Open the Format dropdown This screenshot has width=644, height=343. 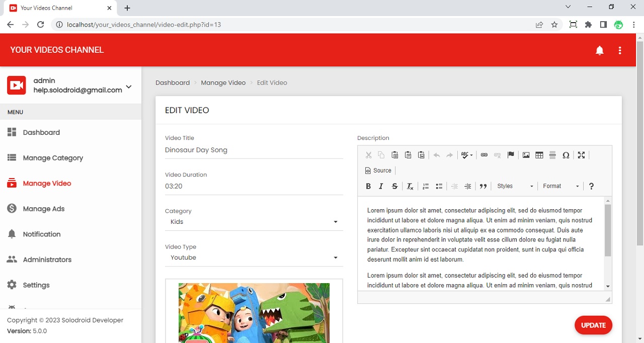point(561,186)
